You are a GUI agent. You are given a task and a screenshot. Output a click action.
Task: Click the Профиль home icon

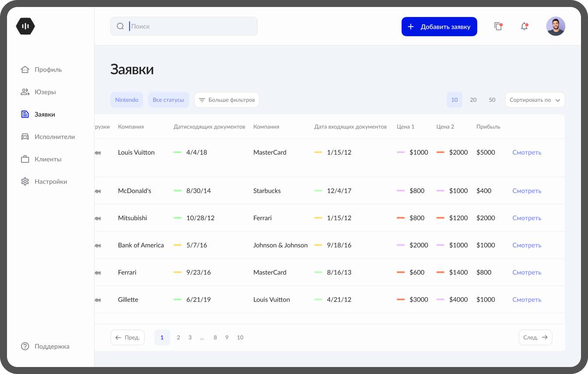25,69
